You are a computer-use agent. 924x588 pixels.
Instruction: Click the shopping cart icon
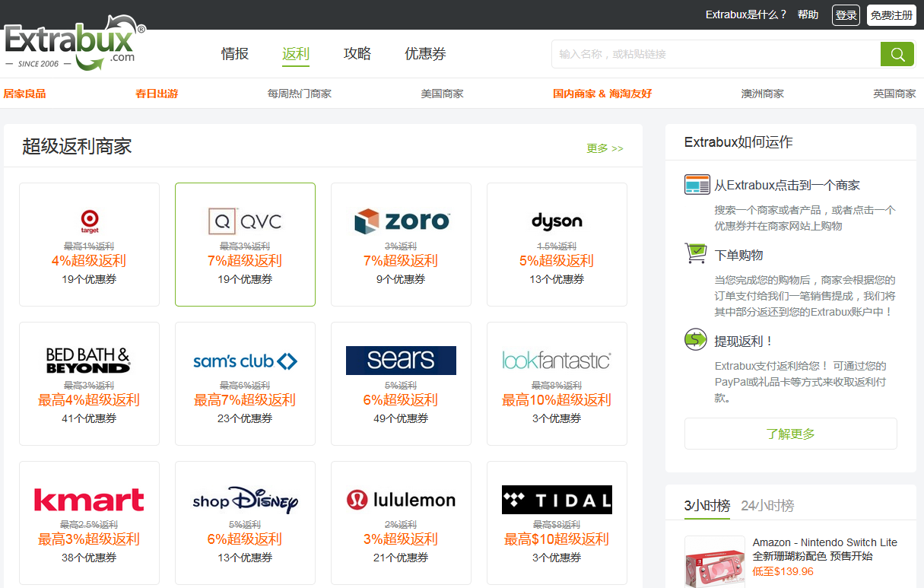point(696,254)
